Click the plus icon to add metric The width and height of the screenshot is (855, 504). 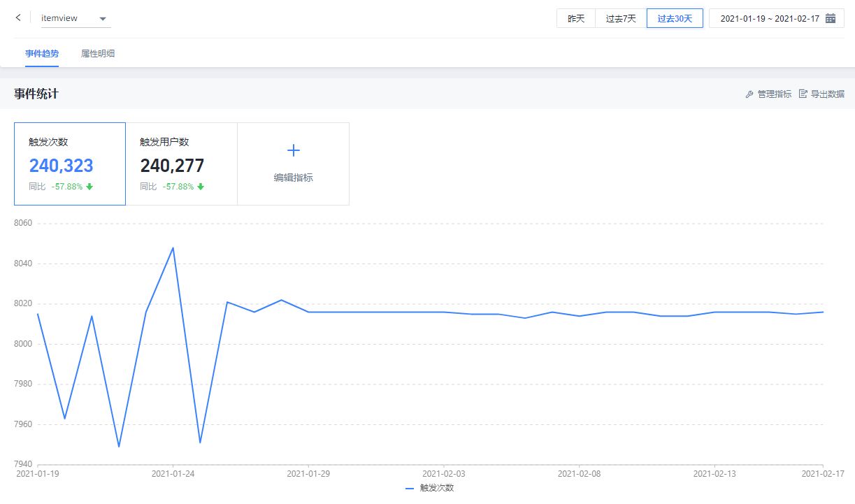coord(294,150)
